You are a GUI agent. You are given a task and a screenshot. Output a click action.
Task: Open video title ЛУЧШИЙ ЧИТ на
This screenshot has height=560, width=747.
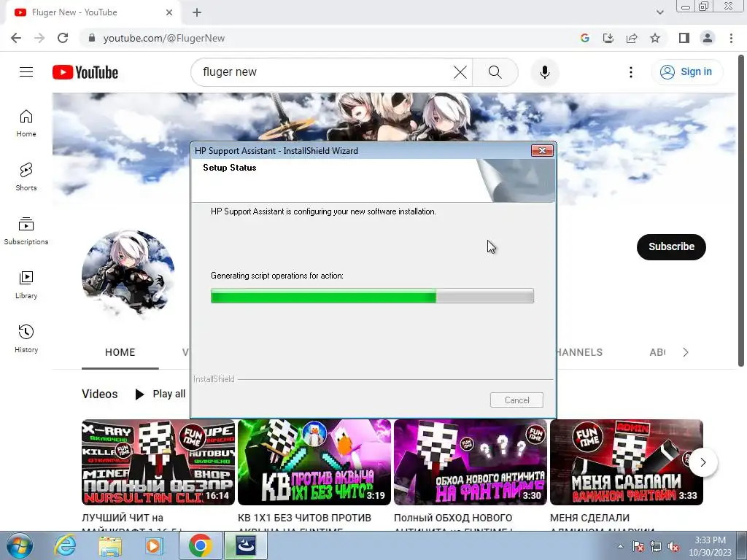(123, 518)
